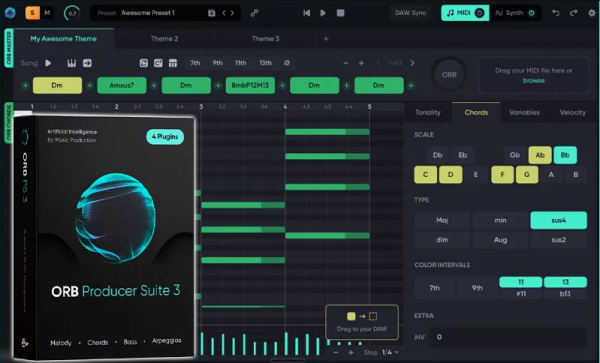This screenshot has height=363, width=600.
Task: Click the INV inversion input field
Action: (508, 337)
